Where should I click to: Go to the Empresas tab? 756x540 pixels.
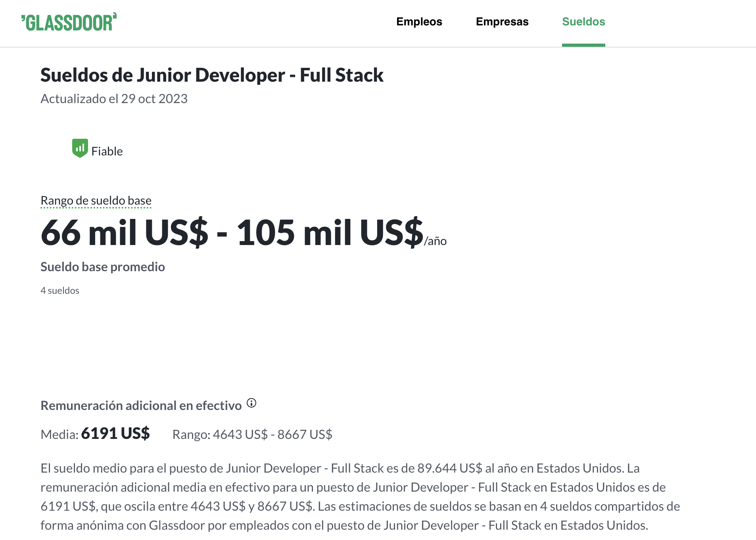click(502, 22)
